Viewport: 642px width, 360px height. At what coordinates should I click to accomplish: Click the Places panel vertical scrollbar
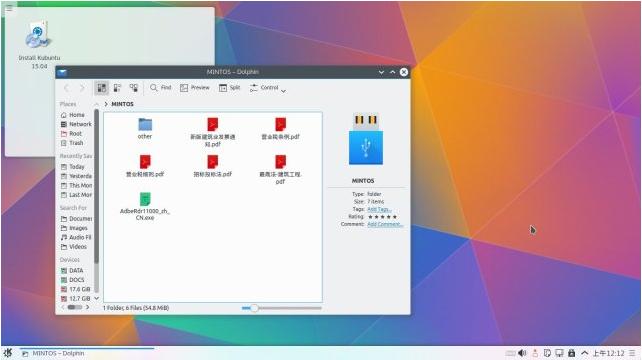(97, 186)
